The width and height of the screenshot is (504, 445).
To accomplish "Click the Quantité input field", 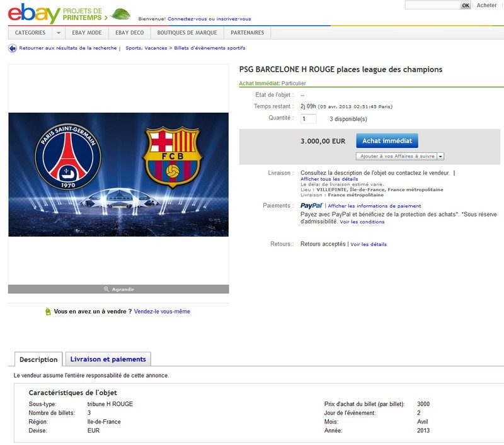I will click(308, 119).
